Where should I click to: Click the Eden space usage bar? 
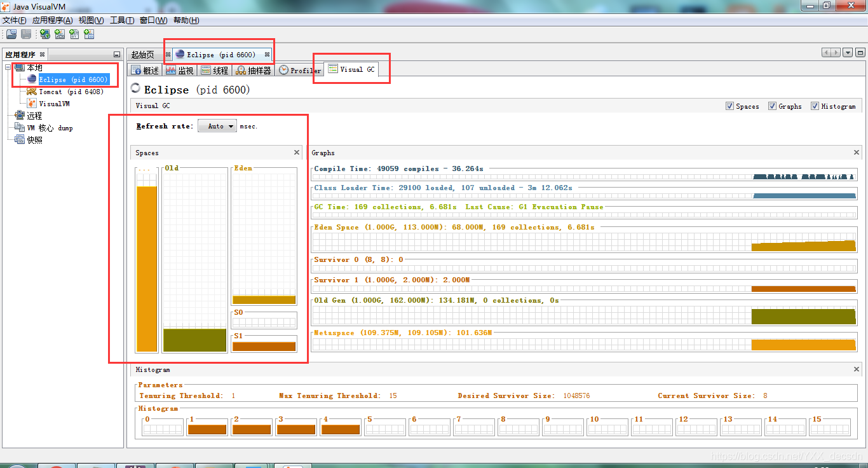point(264,299)
